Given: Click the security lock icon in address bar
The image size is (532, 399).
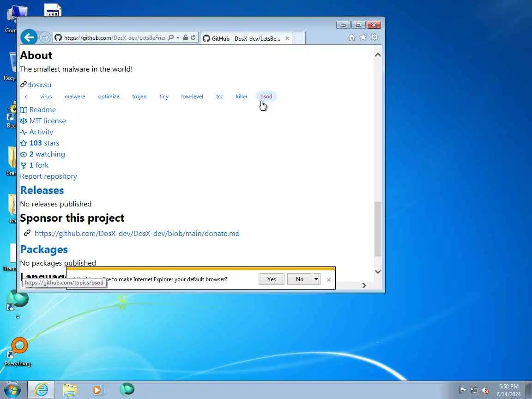Looking at the screenshot, I should click(186, 38).
